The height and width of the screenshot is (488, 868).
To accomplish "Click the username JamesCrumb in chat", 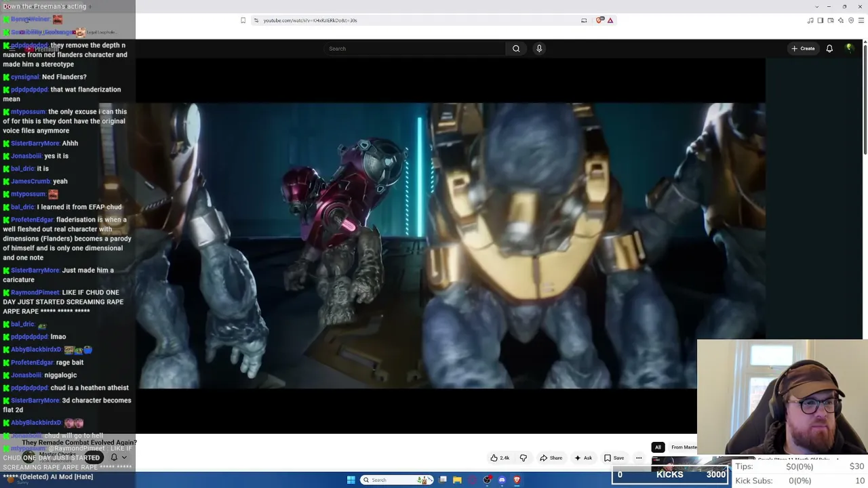I will pos(30,182).
